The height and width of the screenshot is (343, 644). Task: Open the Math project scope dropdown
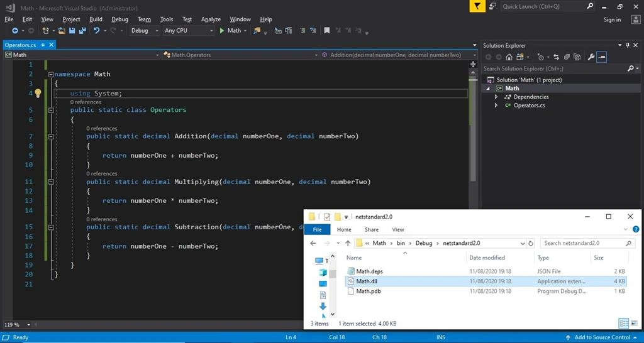(82, 55)
